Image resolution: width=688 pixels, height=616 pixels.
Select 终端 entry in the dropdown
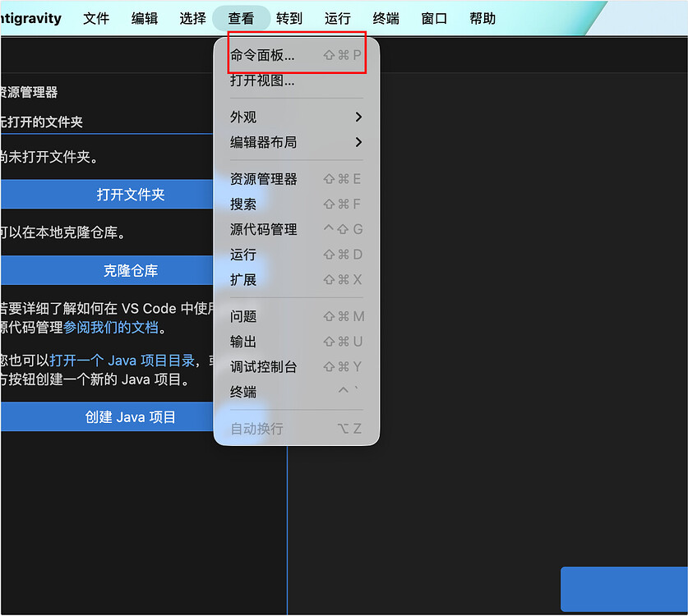pos(297,392)
